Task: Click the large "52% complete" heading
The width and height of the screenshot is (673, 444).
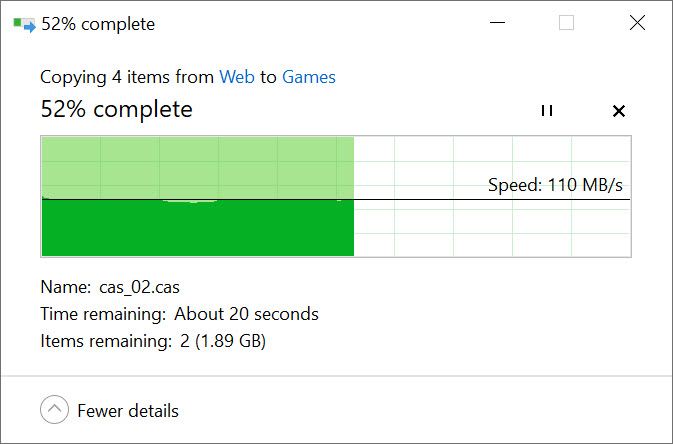Action: (116, 109)
